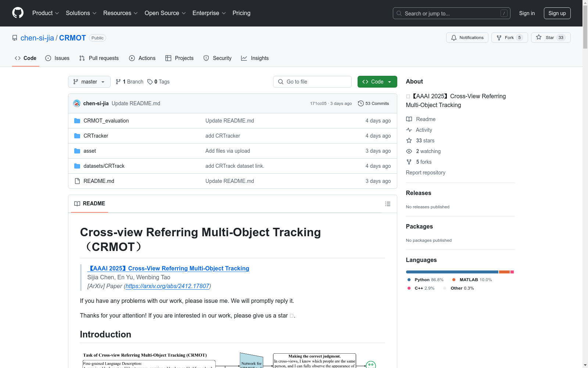Click the README.md file icon
Image resolution: width=588 pixels, height=368 pixels.
click(x=77, y=181)
